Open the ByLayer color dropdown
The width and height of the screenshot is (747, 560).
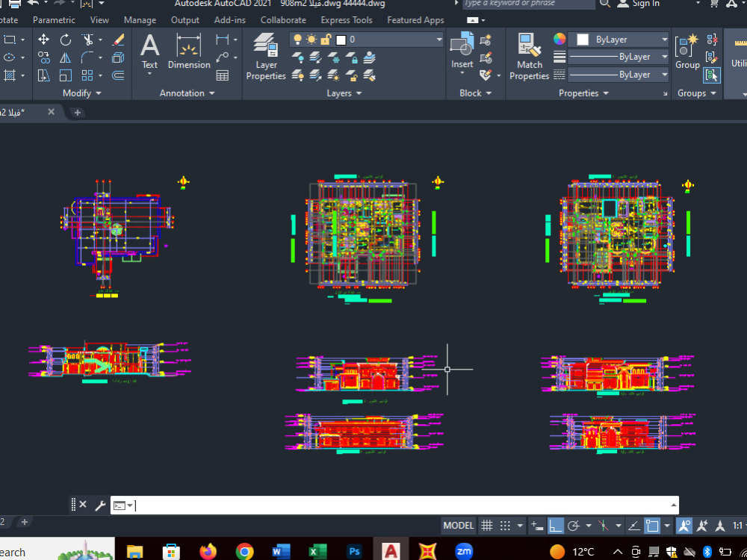coord(665,39)
